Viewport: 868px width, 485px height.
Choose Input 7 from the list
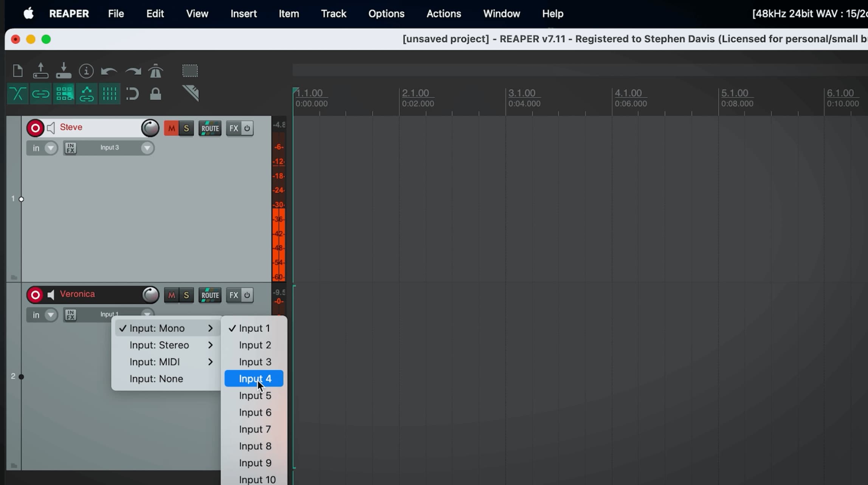pos(254,429)
